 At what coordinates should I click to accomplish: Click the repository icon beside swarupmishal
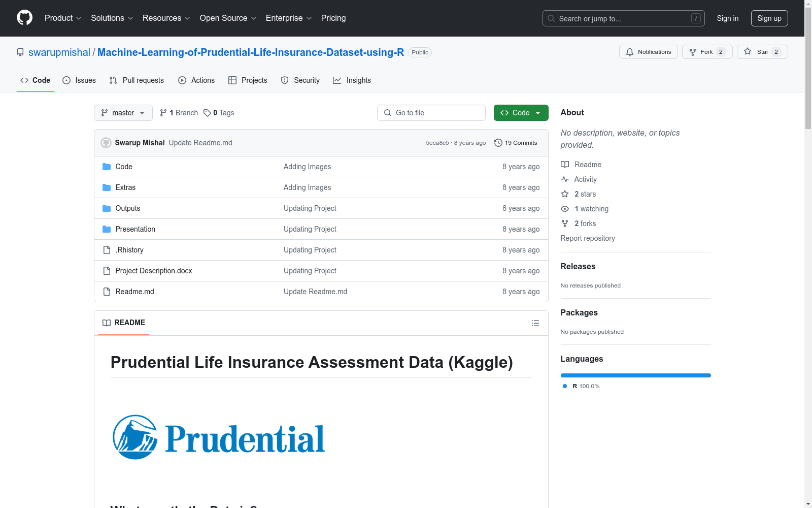coord(20,52)
